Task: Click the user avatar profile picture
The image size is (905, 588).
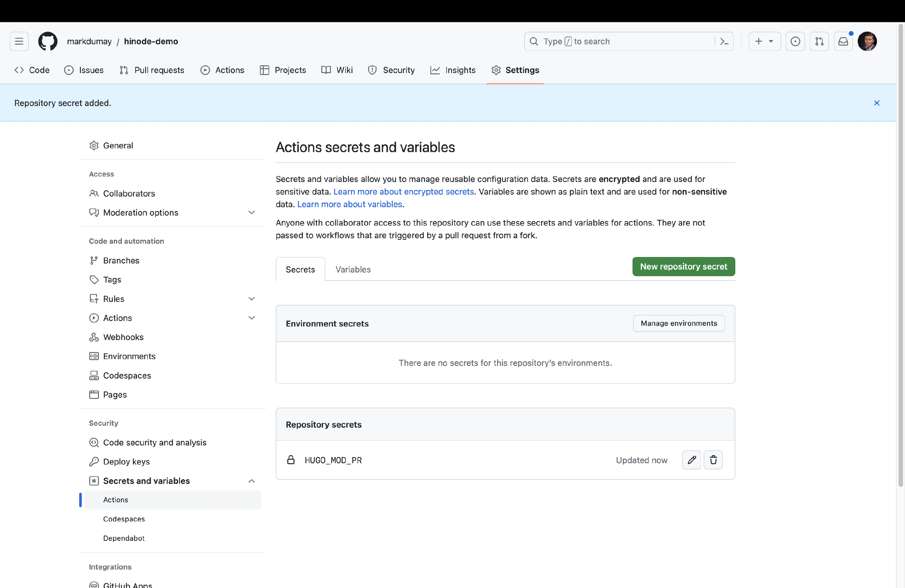Action: pos(867,41)
